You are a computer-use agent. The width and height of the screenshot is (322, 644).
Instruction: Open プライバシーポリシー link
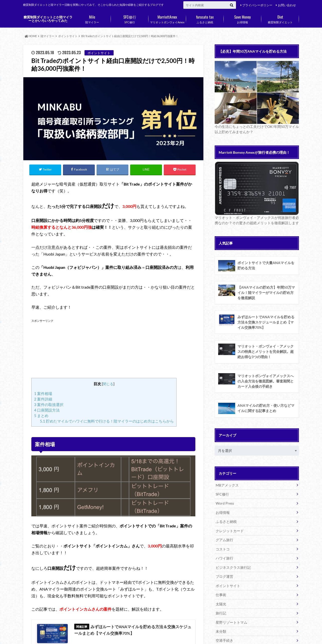(x=256, y=5)
